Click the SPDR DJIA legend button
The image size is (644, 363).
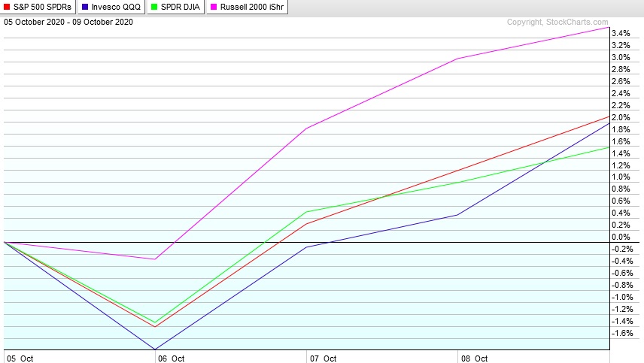pyautogui.click(x=176, y=7)
